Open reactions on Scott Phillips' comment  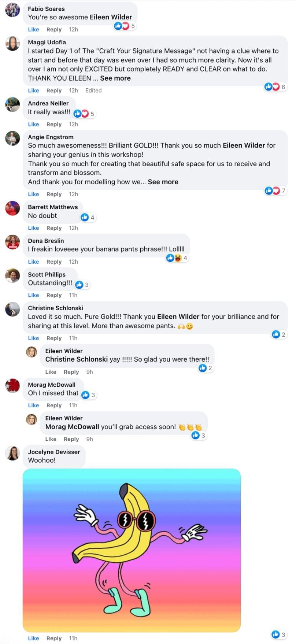[x=82, y=285]
